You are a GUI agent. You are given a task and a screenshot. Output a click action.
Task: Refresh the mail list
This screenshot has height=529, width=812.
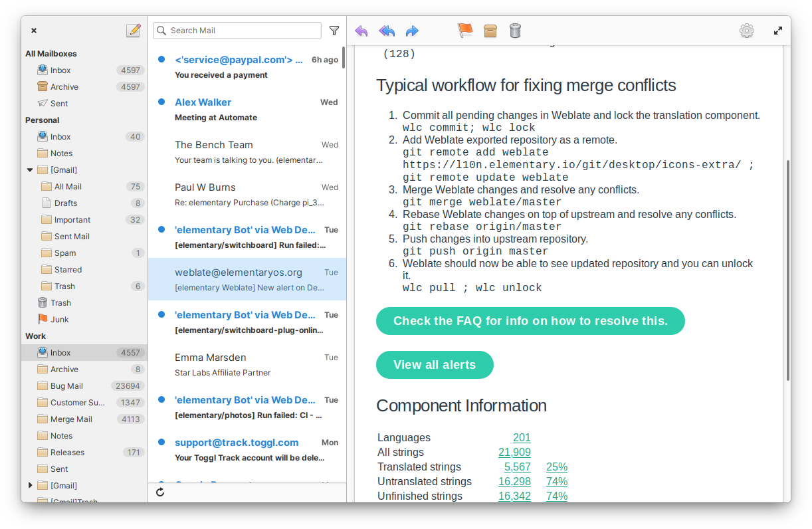pos(160,492)
